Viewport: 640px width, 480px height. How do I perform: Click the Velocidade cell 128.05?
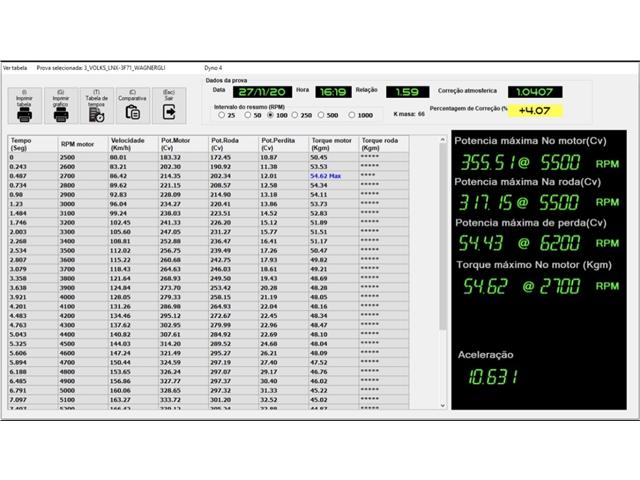(x=133, y=297)
